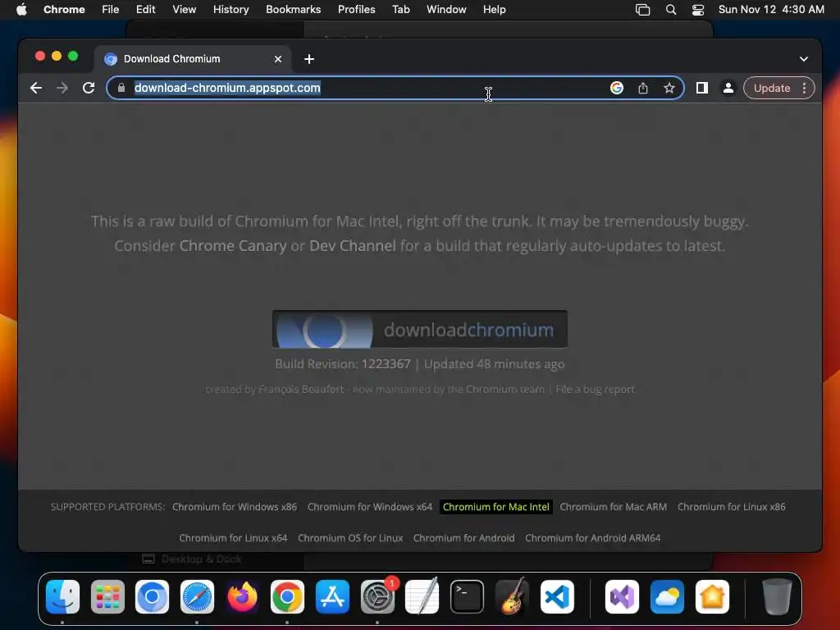Close the Download Chromium tab

point(278,59)
